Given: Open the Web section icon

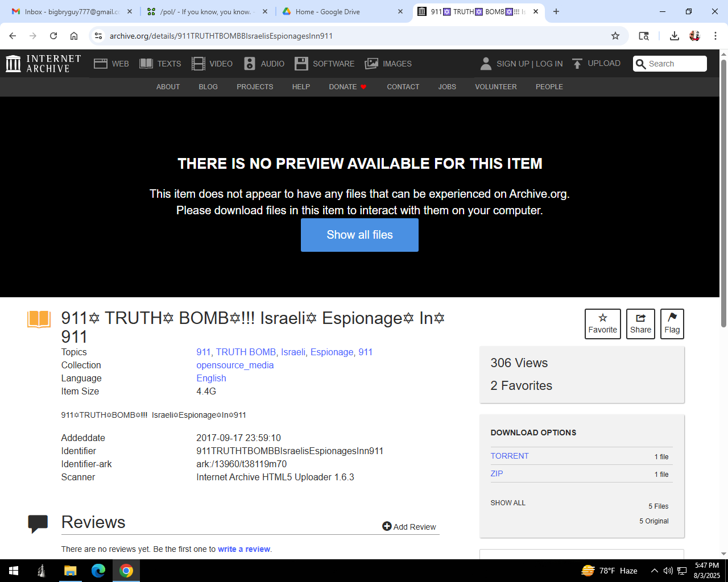Looking at the screenshot, I should coord(101,64).
